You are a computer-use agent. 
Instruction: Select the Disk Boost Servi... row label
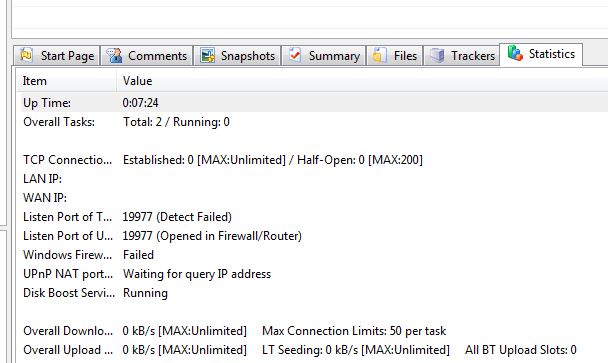[x=69, y=293]
